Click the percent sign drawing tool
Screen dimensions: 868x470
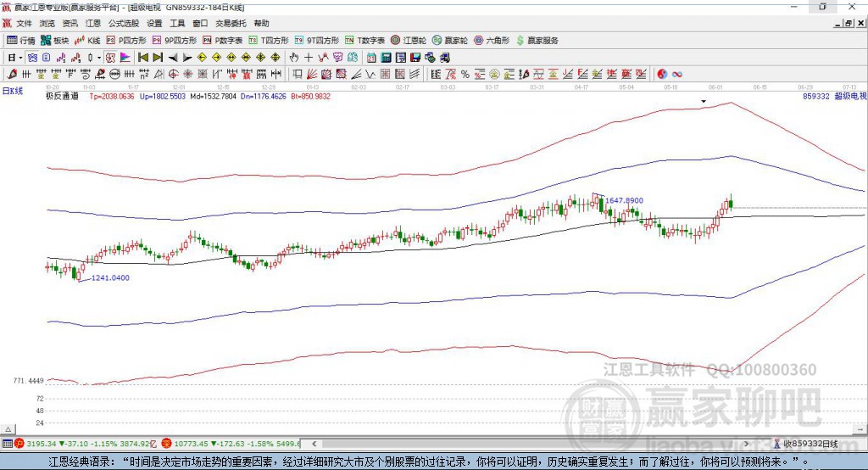point(465,75)
